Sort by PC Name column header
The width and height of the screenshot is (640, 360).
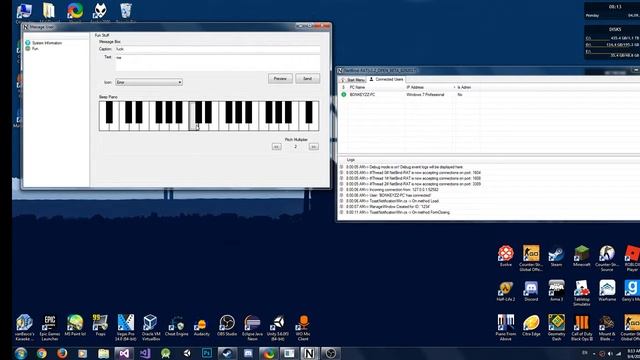pyautogui.click(x=357, y=87)
